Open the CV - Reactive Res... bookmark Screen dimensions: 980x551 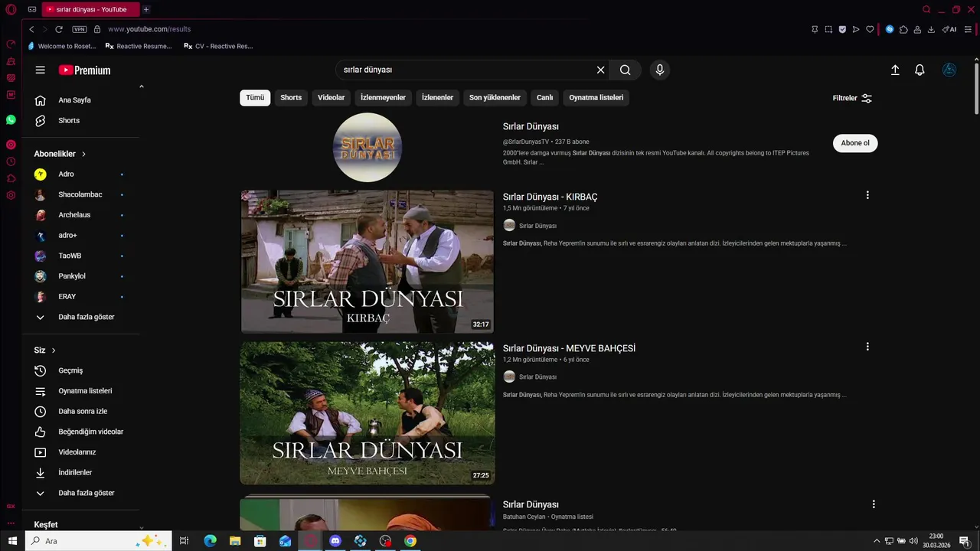218,46
